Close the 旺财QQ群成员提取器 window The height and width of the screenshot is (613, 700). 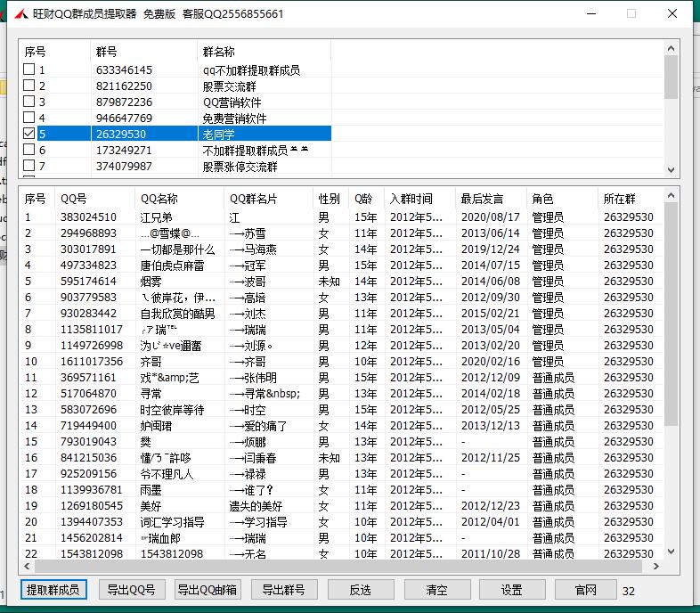[x=672, y=14]
